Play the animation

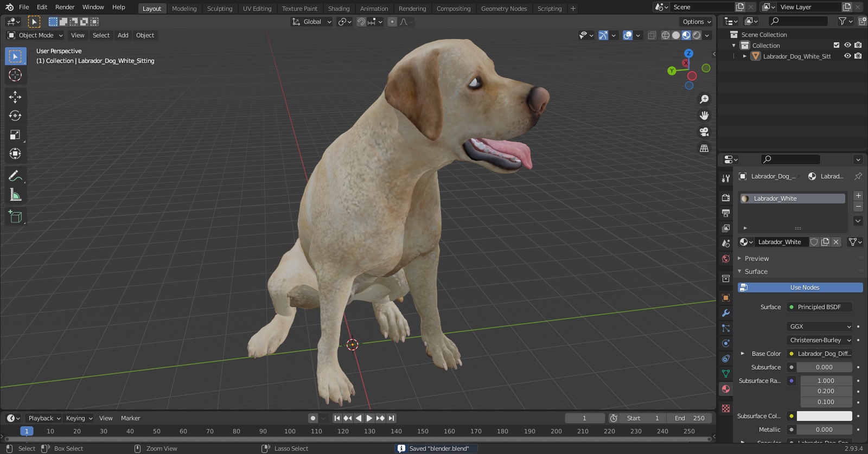[x=369, y=418]
